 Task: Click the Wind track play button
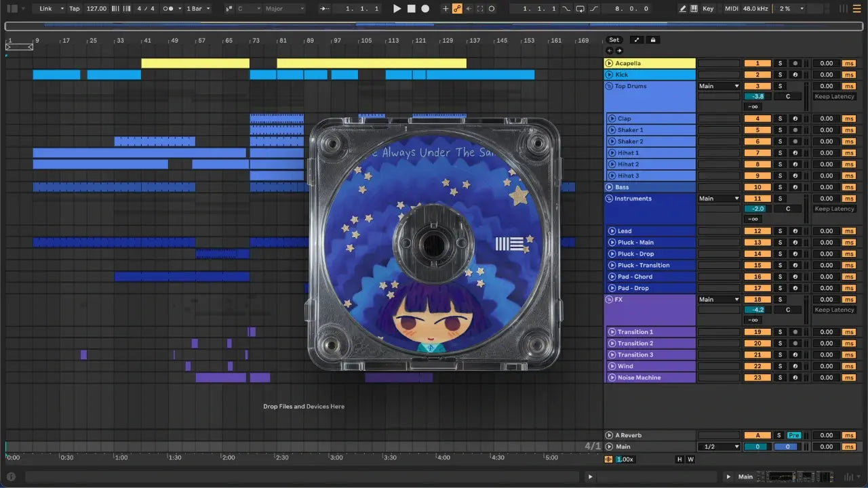tap(612, 367)
